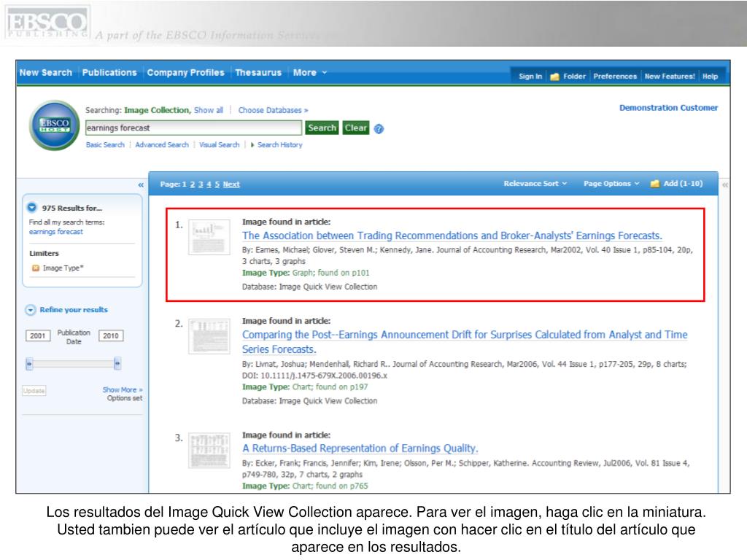Click the EBSCO Publishing logo in the header
747x560 pixels.
pos(46,23)
